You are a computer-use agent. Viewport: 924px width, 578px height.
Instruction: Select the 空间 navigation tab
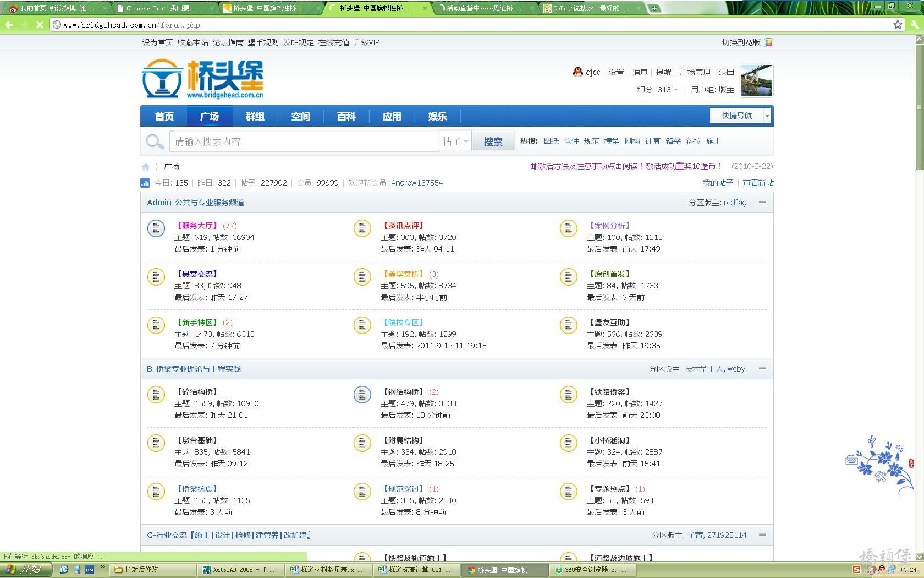click(301, 116)
